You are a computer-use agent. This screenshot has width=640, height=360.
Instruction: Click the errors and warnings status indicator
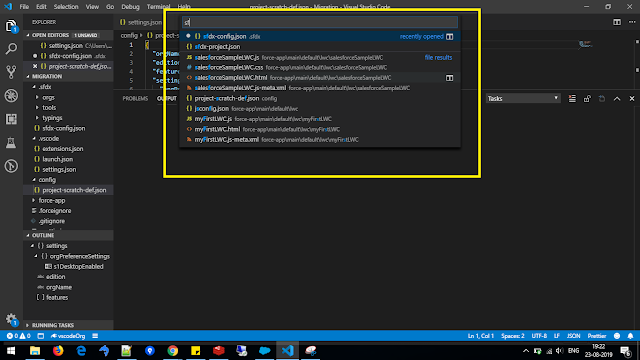18,336
